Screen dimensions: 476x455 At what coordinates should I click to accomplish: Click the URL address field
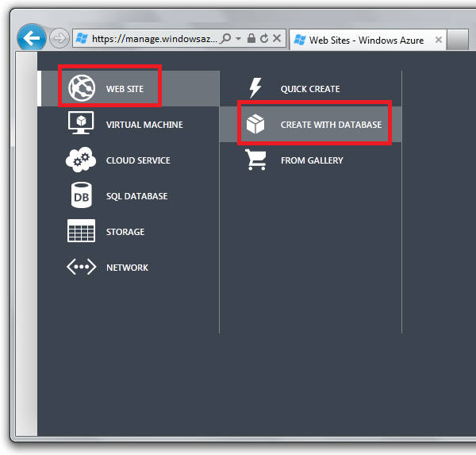155,39
